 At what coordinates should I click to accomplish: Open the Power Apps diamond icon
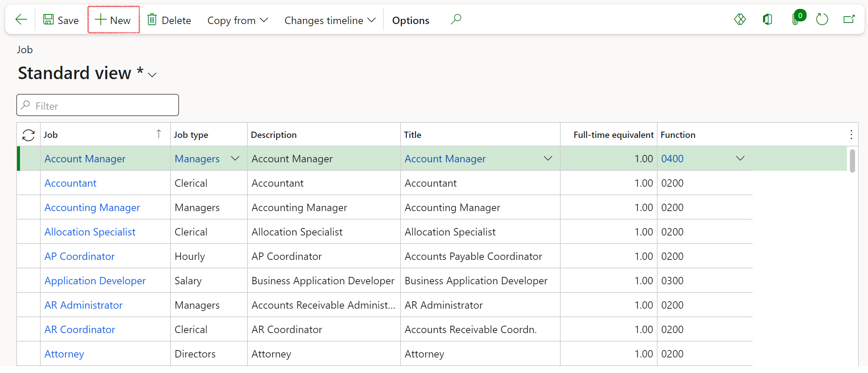pyautogui.click(x=740, y=19)
